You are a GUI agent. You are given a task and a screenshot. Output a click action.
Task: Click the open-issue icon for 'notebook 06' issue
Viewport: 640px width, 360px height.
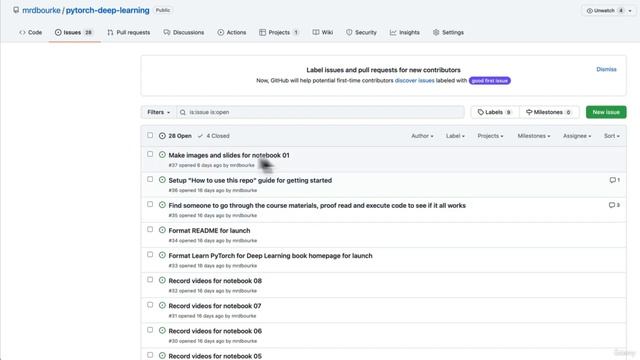pyautogui.click(x=162, y=331)
